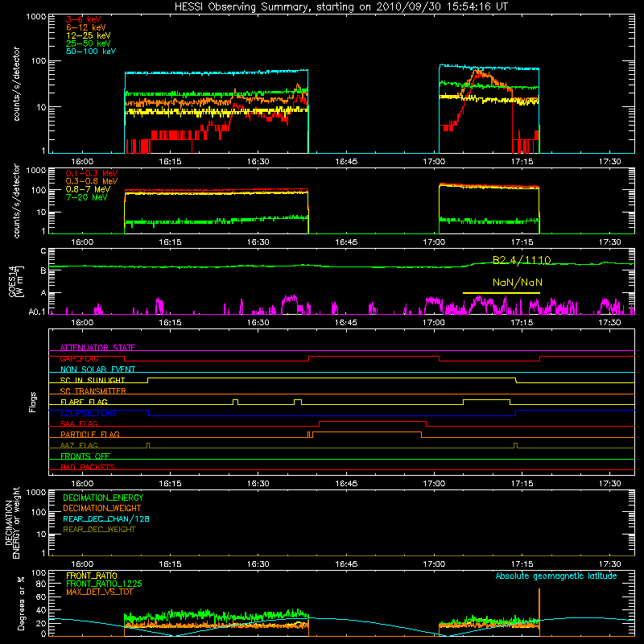Click the MAX_DET_VS_TOT legend entry
Image resolution: width=644 pixels, height=644 pixels.
tap(99, 592)
